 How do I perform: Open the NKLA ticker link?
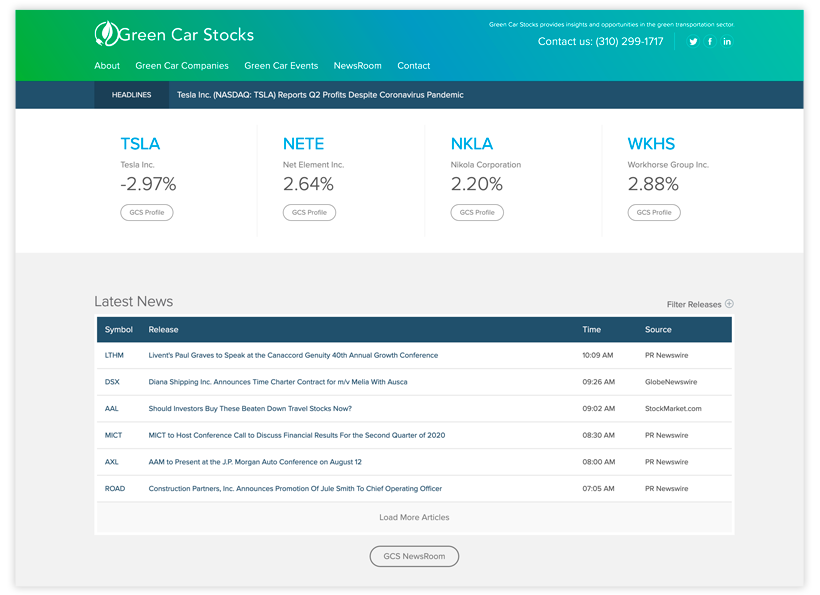(472, 144)
